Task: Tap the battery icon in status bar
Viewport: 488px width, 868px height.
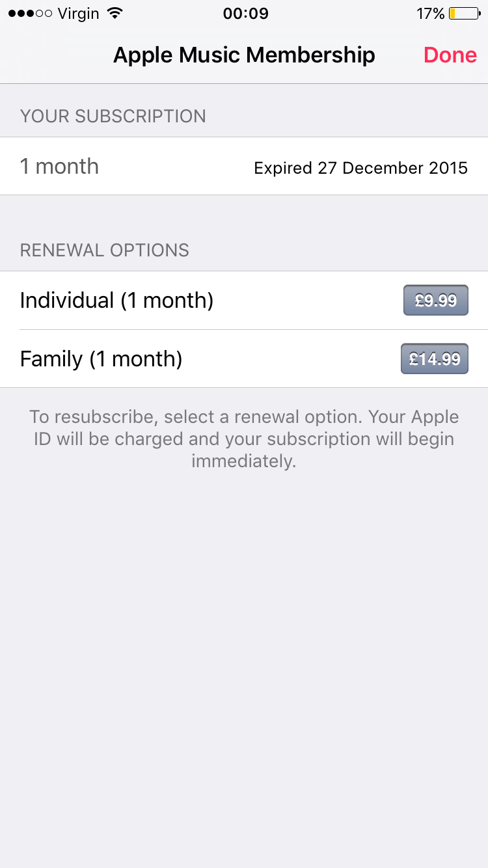Action: (463, 14)
